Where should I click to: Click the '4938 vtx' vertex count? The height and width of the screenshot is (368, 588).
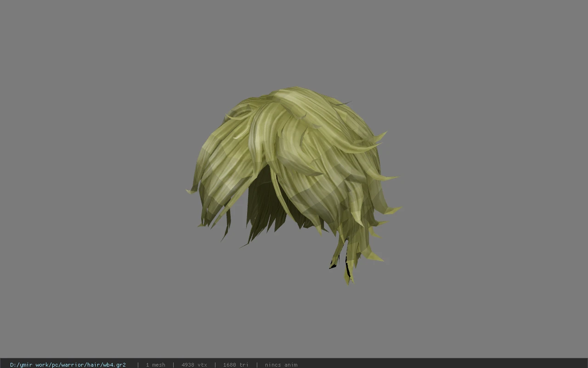(194, 365)
